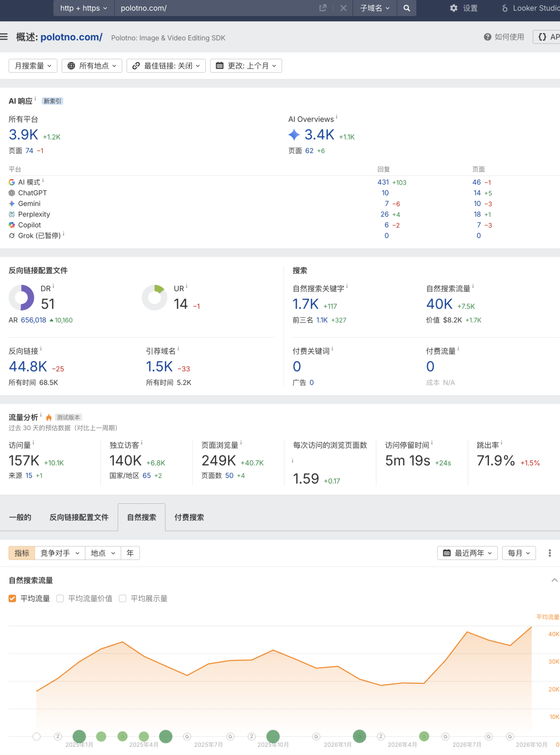Open settings via gear icon
This screenshot has width=560, height=755.
click(x=454, y=8)
